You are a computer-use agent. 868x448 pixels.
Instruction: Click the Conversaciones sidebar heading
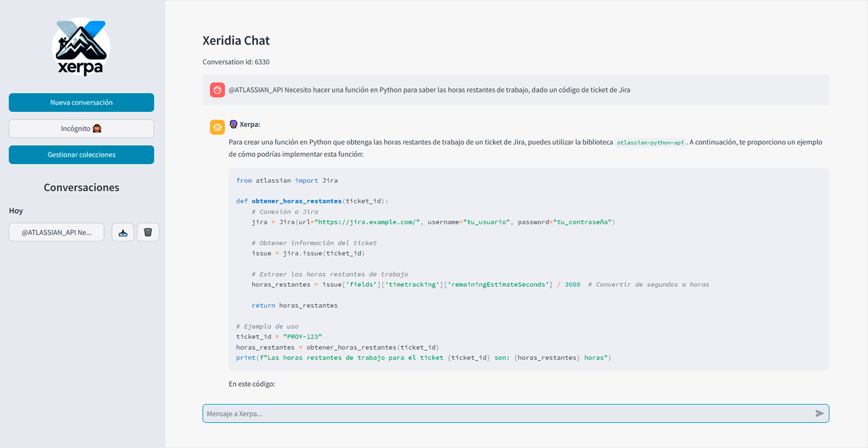tap(81, 187)
